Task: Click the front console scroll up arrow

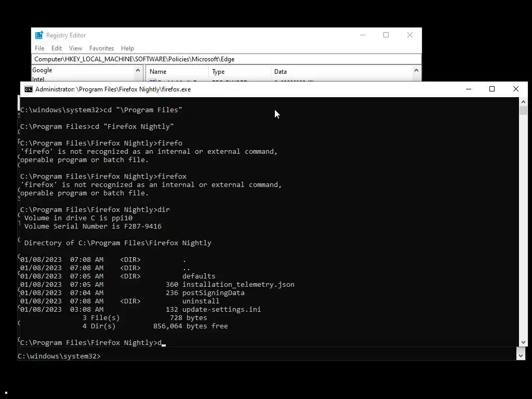Action: (x=523, y=102)
